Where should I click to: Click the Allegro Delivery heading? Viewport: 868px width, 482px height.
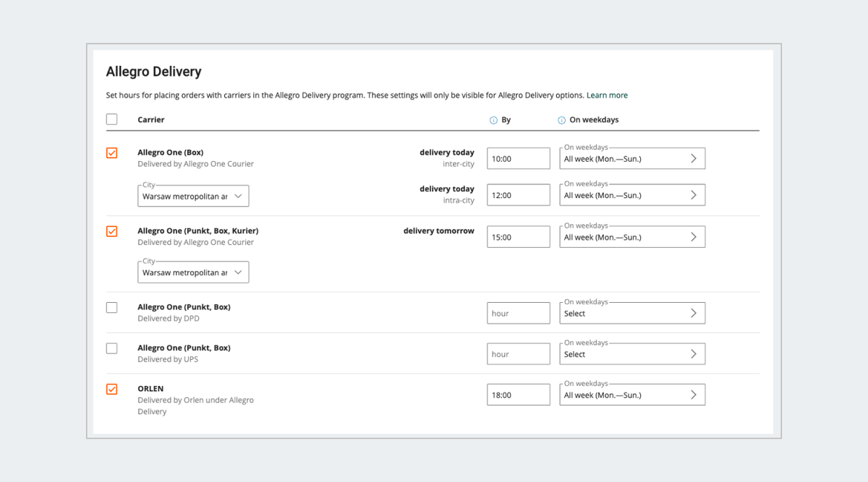coord(153,72)
